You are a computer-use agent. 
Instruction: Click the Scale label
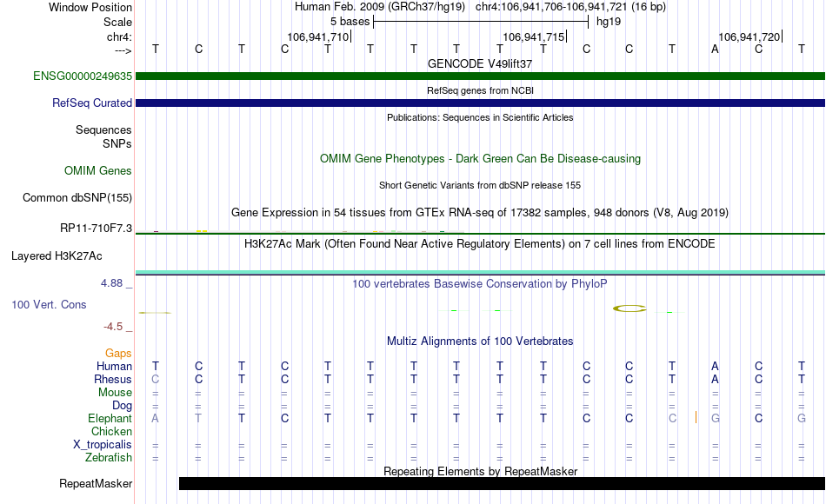[x=117, y=22]
